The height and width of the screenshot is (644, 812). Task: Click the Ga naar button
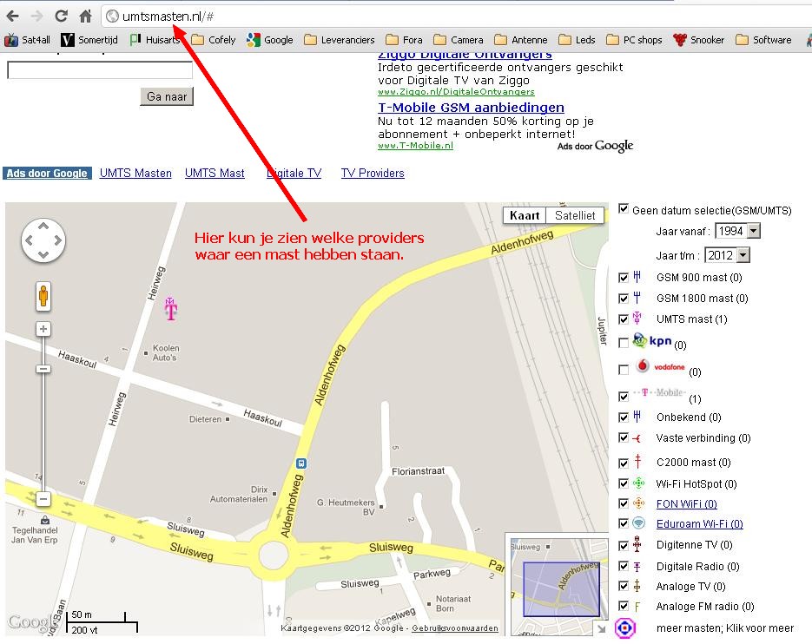tap(167, 96)
